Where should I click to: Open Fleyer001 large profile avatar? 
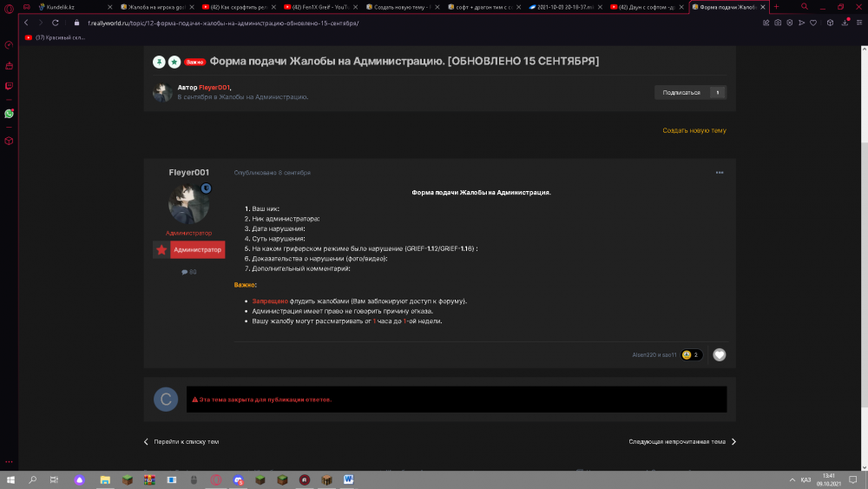click(188, 204)
